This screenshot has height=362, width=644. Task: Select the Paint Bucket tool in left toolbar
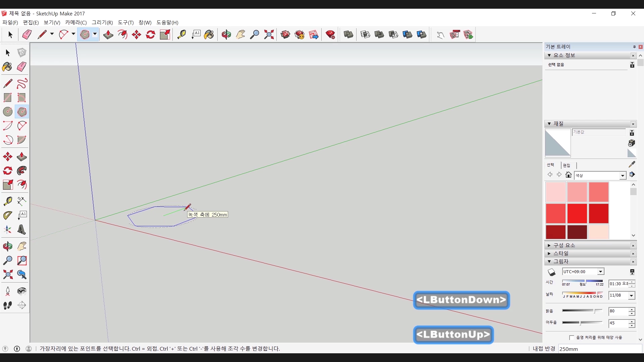(x=7, y=67)
